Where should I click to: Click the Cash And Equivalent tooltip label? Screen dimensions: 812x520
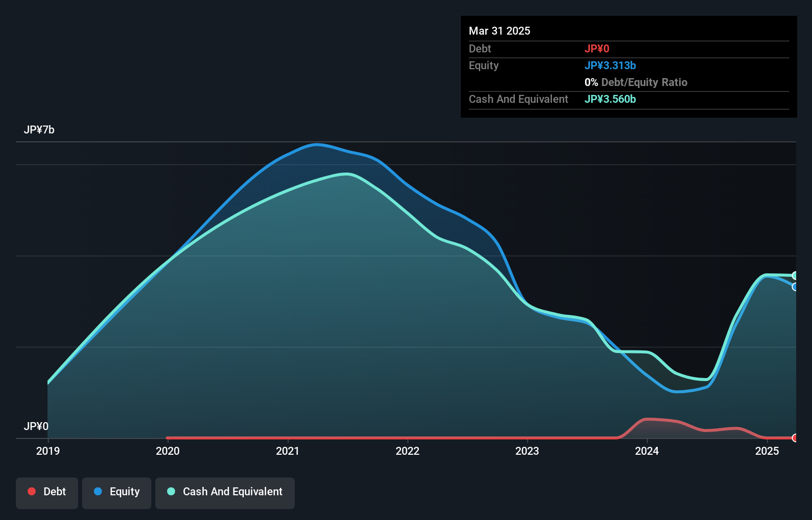[518, 99]
